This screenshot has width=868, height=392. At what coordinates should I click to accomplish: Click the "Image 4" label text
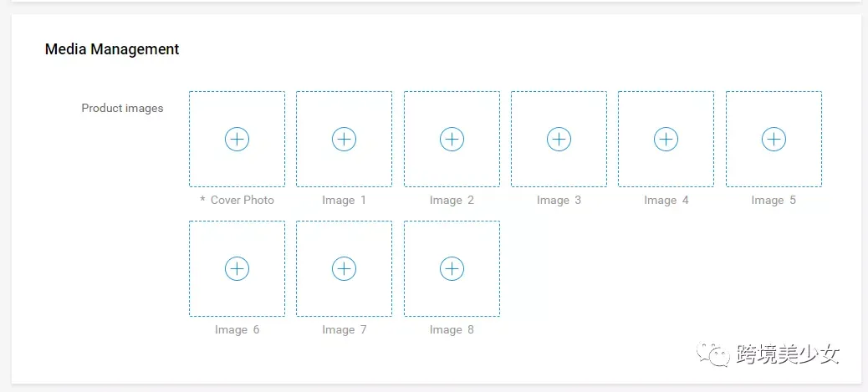click(x=666, y=200)
